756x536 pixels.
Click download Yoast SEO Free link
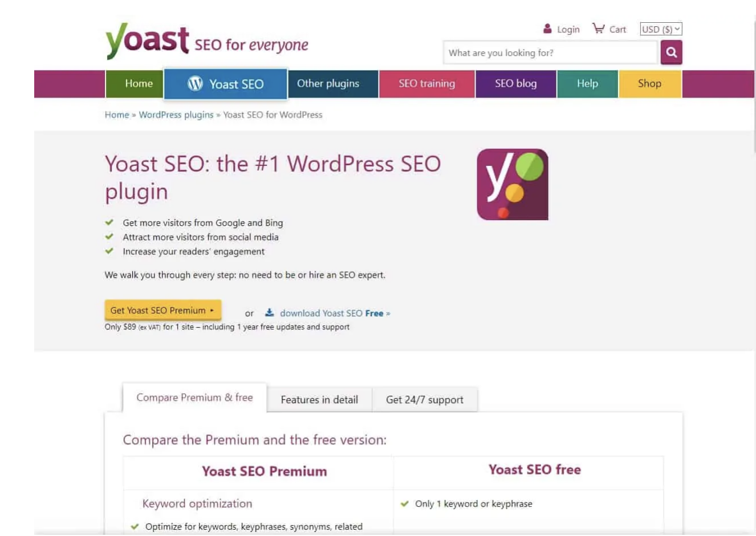[335, 313]
